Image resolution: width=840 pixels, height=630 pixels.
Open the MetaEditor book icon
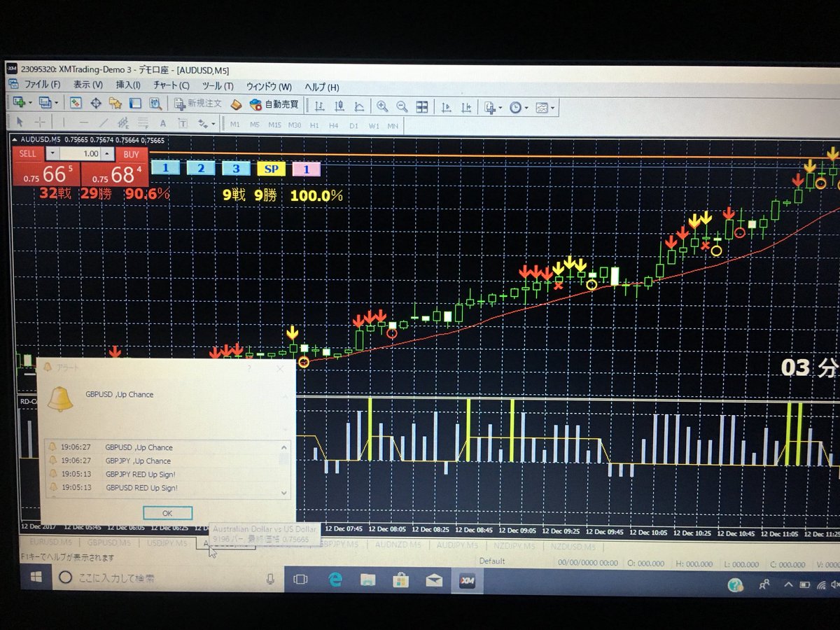tap(237, 104)
